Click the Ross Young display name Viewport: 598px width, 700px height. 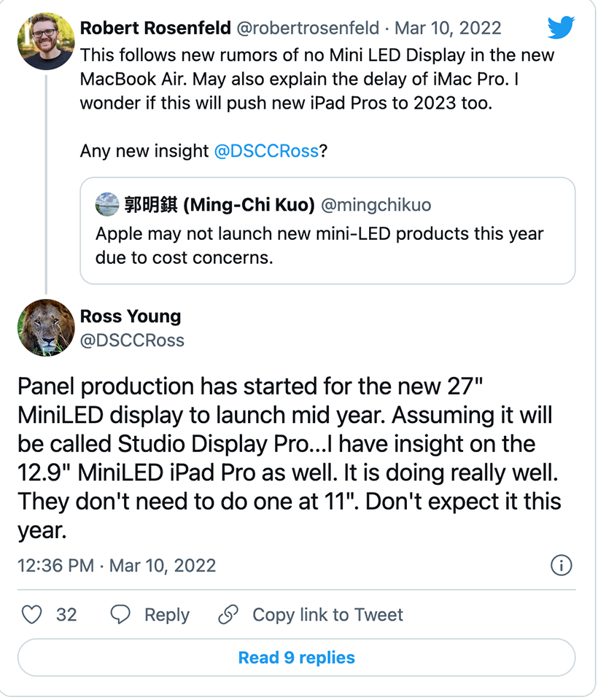coord(131,316)
